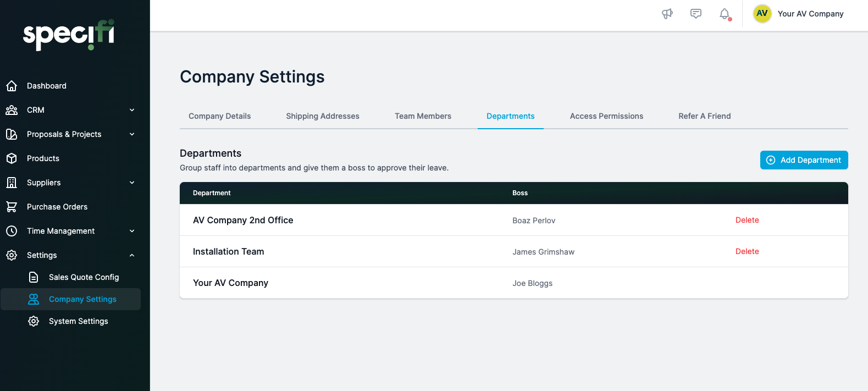Collapse the Settings menu chevron
The height and width of the screenshot is (391, 868).
coord(132,255)
